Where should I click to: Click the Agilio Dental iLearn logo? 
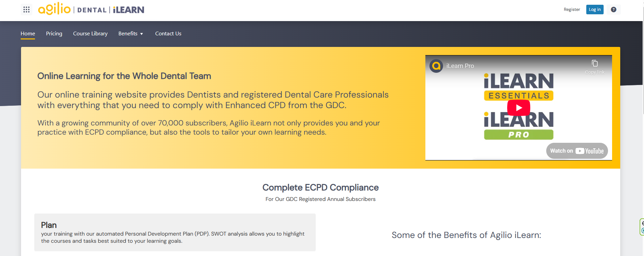(x=91, y=9)
